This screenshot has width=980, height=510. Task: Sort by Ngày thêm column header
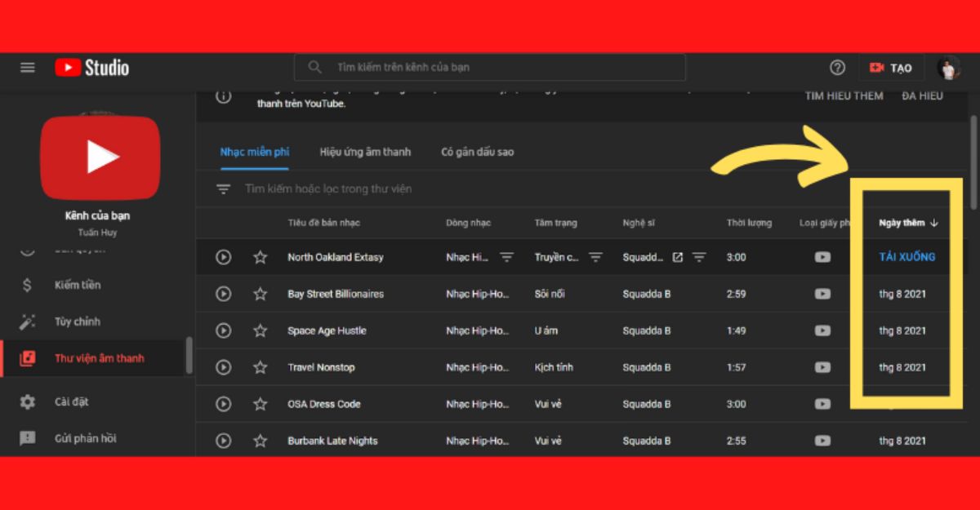click(x=908, y=223)
